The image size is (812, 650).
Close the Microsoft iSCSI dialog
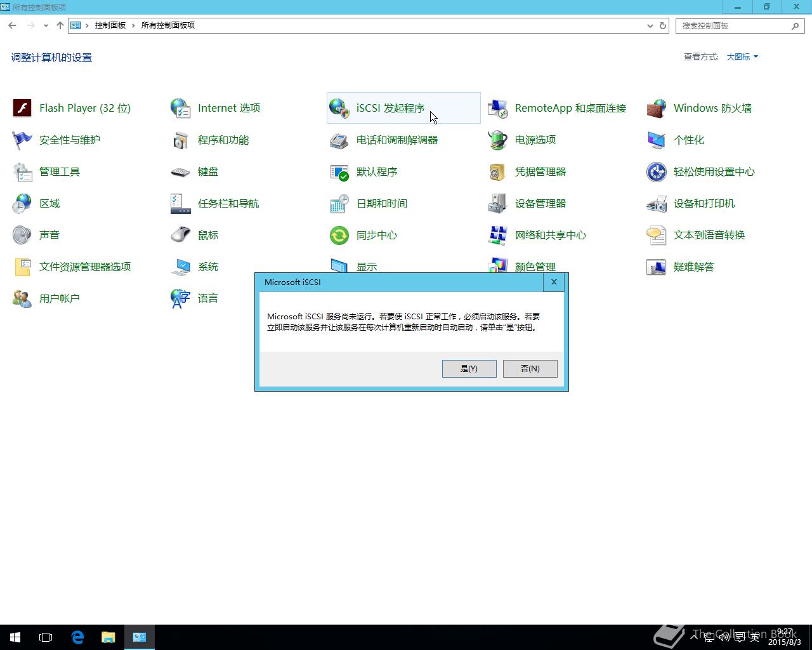[x=554, y=282]
